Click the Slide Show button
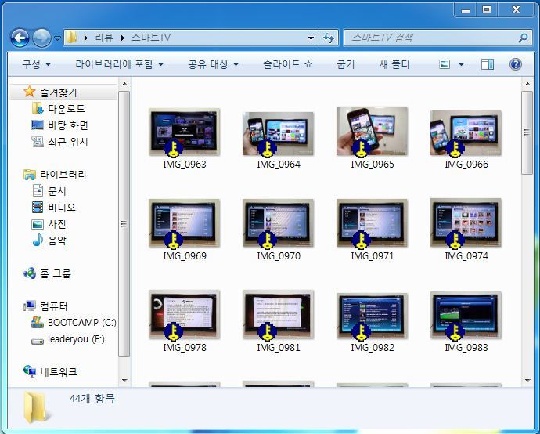The width and height of the screenshot is (540, 434). pyautogui.click(x=288, y=64)
